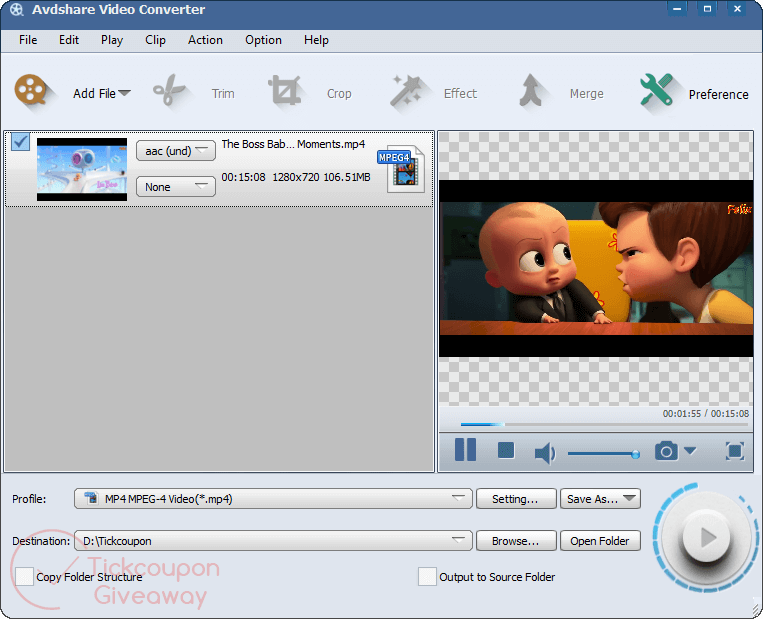Click the Trim scissors icon
The width and height of the screenshot is (763, 619).
[169, 91]
